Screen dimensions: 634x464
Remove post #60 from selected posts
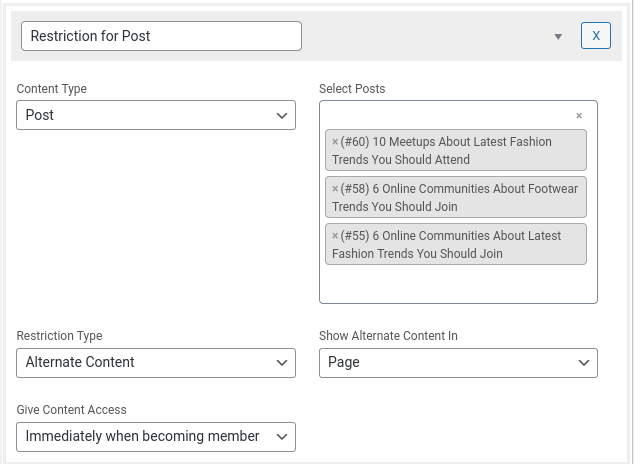tap(335, 142)
